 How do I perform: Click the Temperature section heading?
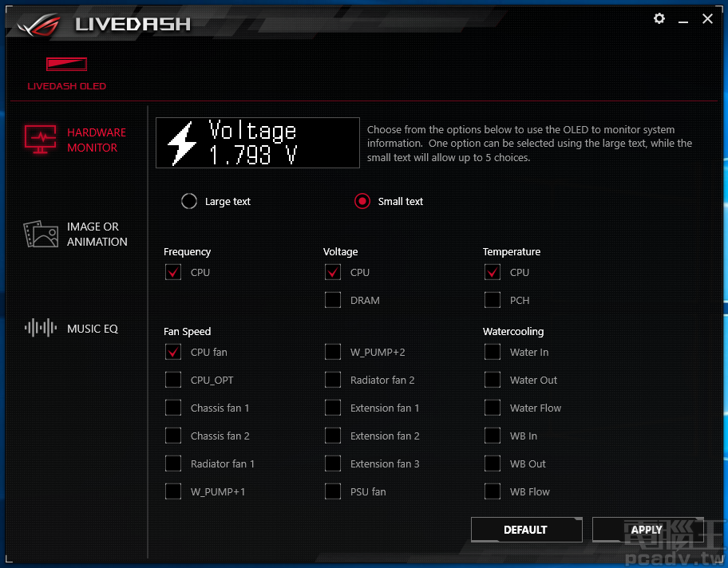tap(512, 252)
